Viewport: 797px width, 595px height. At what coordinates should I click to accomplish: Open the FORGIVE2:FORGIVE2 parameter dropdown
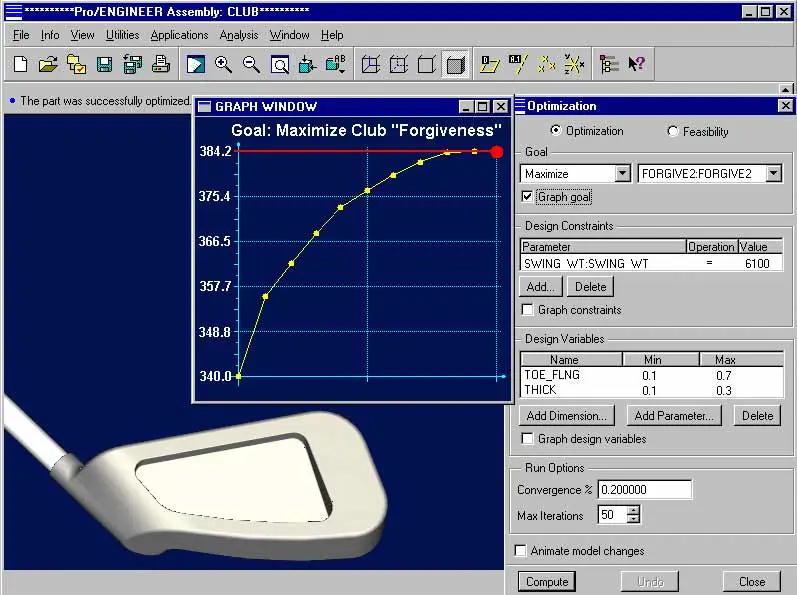point(773,174)
